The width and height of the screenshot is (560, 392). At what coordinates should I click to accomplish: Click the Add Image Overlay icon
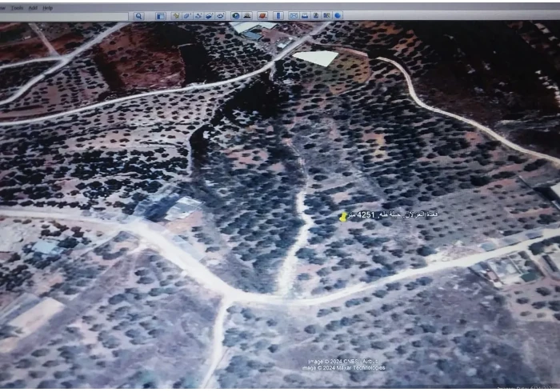point(209,16)
